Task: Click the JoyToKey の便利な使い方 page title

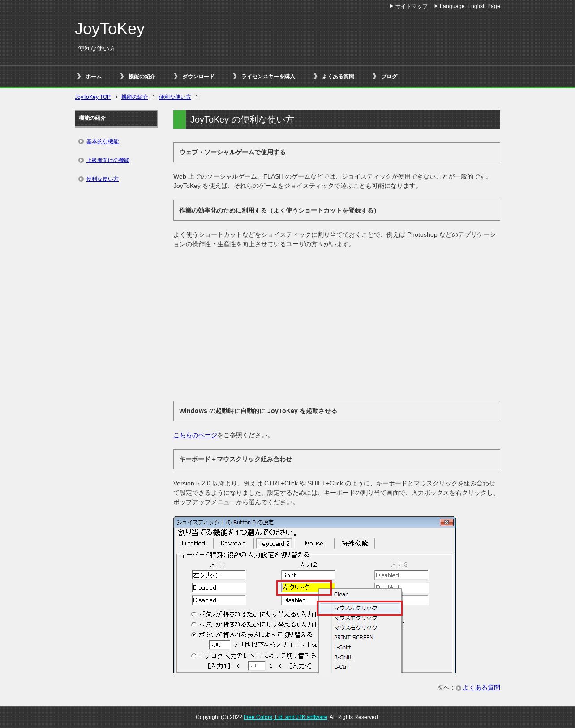Action: pyautogui.click(x=337, y=119)
